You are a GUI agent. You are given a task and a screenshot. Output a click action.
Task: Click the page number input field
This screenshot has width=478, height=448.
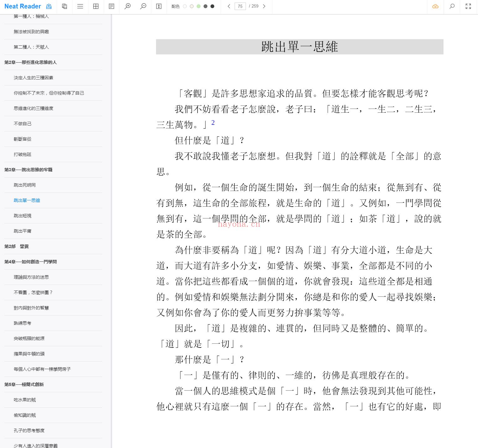click(240, 6)
